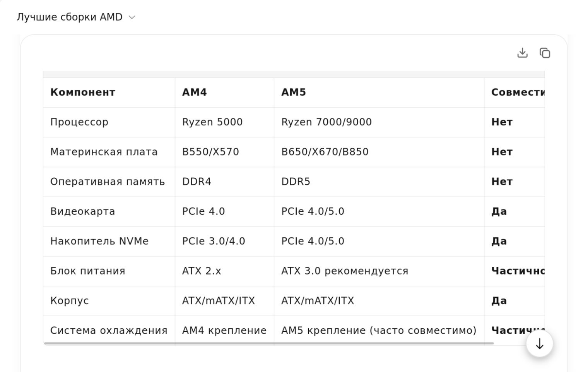Click the Ryzen 7000/9000 cell
The width and height of the screenshot is (588, 372).
point(326,122)
